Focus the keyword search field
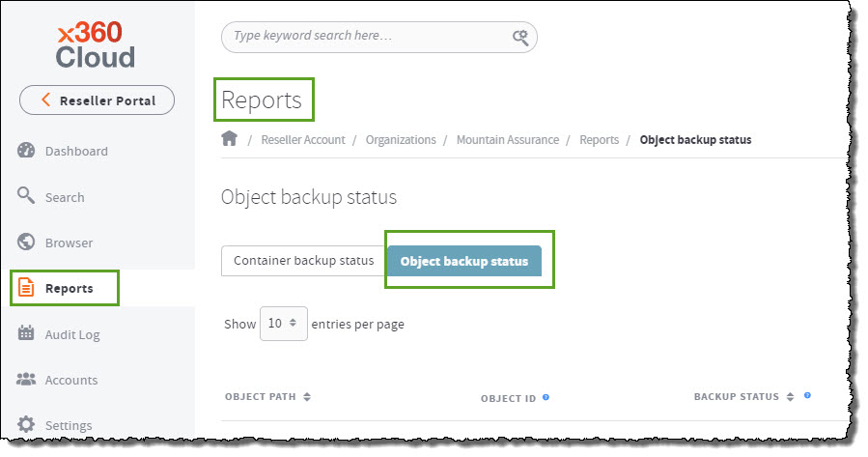This screenshot has width=868, height=457. pyautogui.click(x=379, y=37)
